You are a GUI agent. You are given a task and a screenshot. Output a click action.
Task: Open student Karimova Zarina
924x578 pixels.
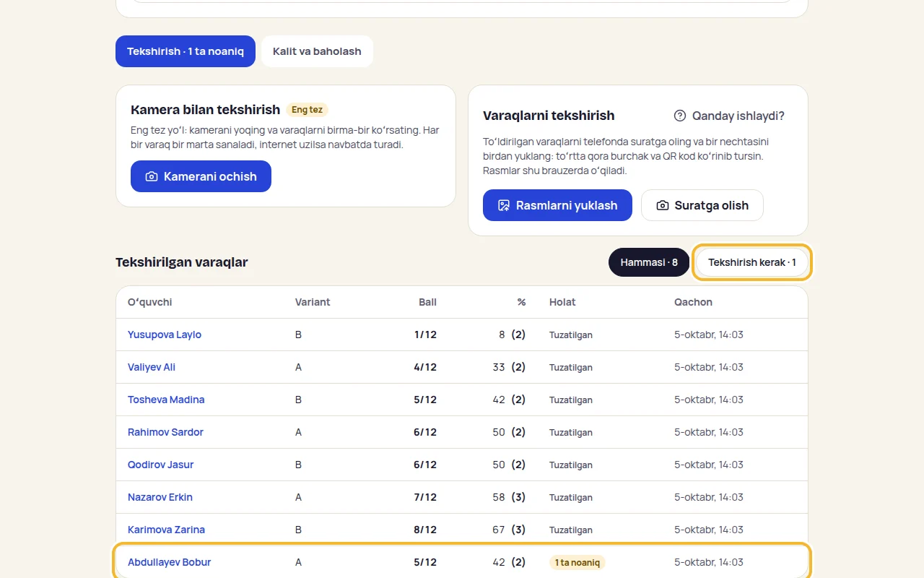(x=166, y=530)
